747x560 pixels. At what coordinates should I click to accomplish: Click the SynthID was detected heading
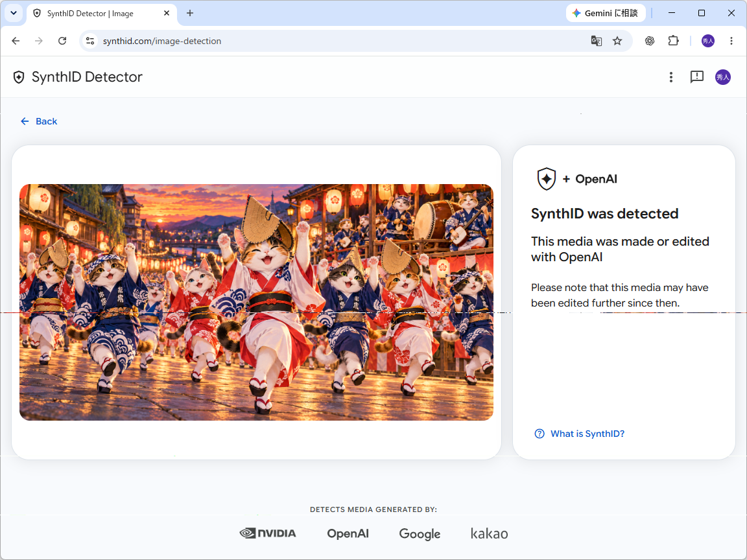pos(604,214)
